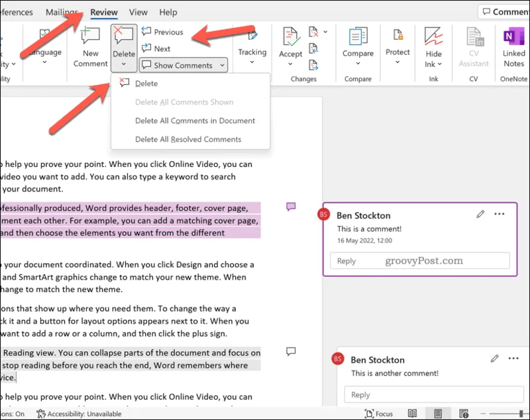
Task: Choose Delete All Resolved Comments
Action: tap(190, 139)
